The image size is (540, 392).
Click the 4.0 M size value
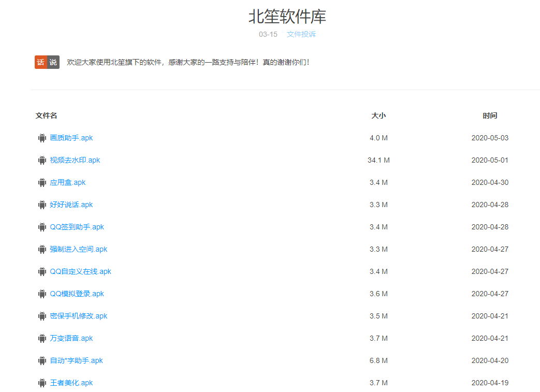(x=378, y=138)
